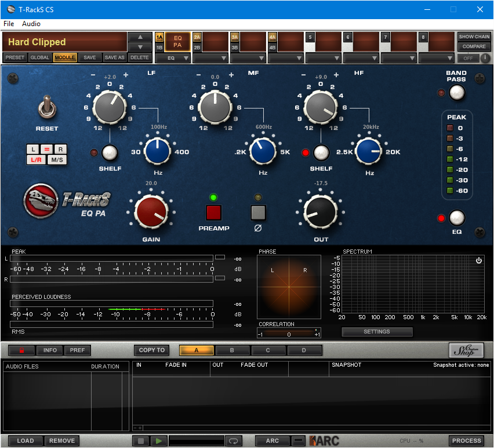Click the phase invert gray button
This screenshot has width=494, height=448.
click(258, 212)
